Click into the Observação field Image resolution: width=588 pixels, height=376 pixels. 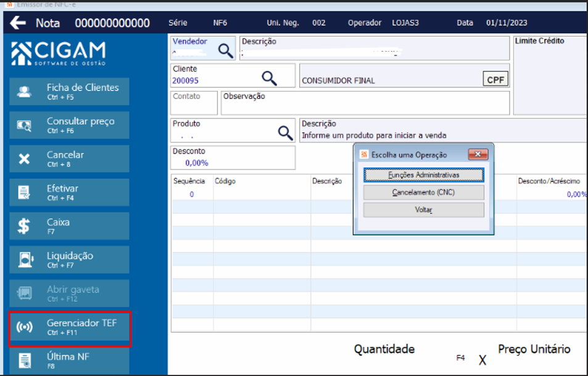pyautogui.click(x=365, y=102)
